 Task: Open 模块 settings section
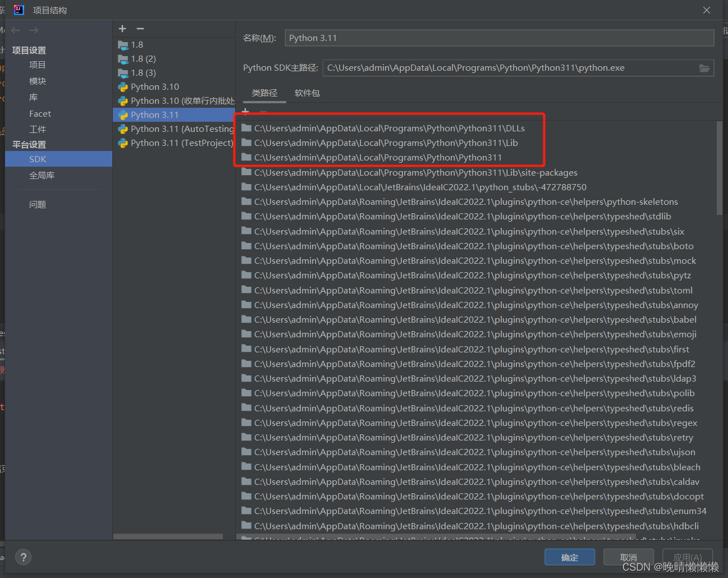coord(38,81)
